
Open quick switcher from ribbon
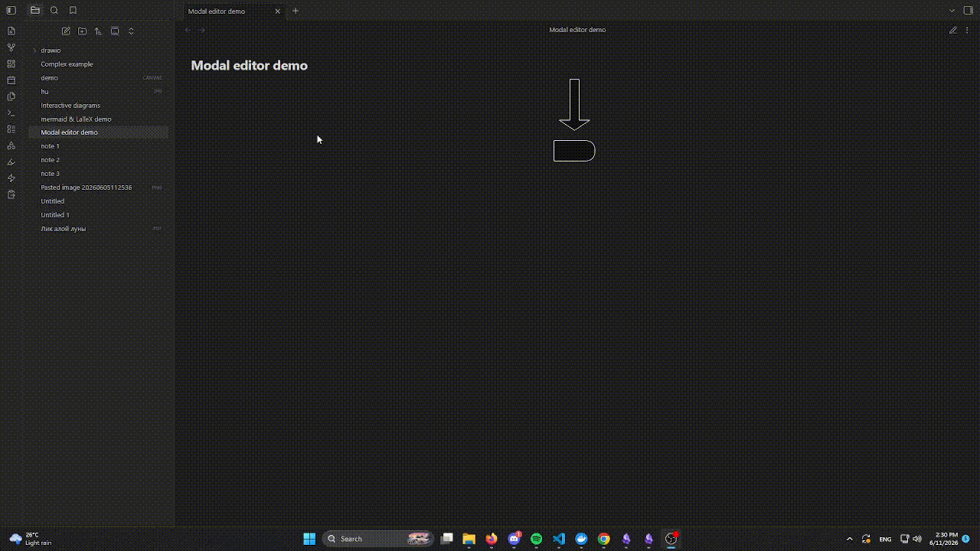pyautogui.click(x=11, y=31)
